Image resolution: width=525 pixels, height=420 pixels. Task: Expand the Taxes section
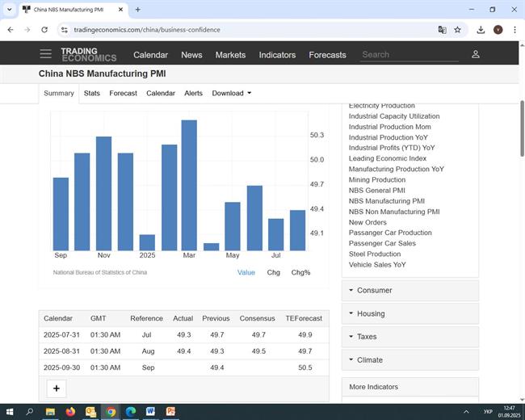410,337
